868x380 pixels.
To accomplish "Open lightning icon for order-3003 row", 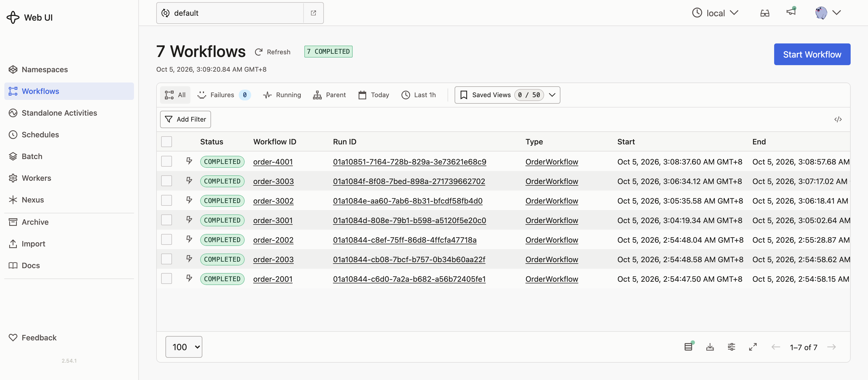I will (x=189, y=180).
